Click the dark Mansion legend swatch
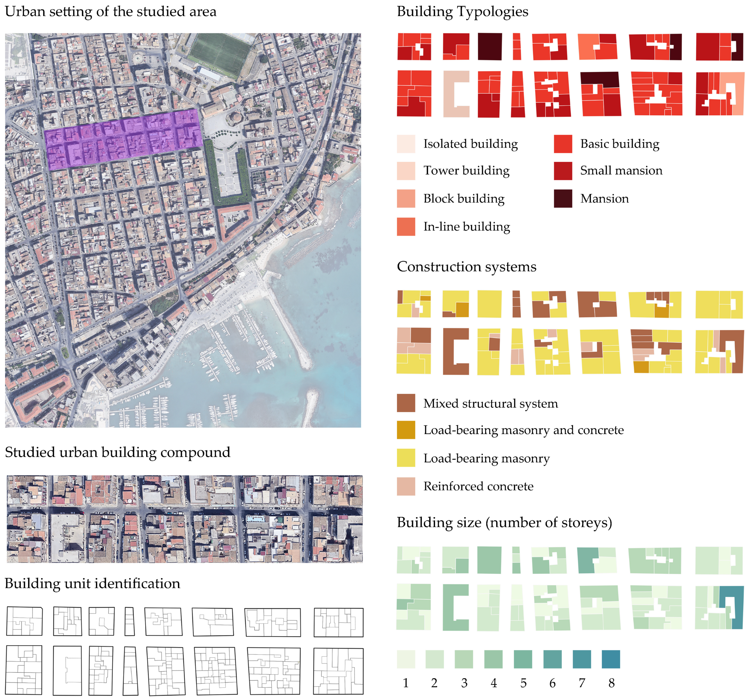Viewport: 749px width, 700px height. pyautogui.click(x=563, y=198)
